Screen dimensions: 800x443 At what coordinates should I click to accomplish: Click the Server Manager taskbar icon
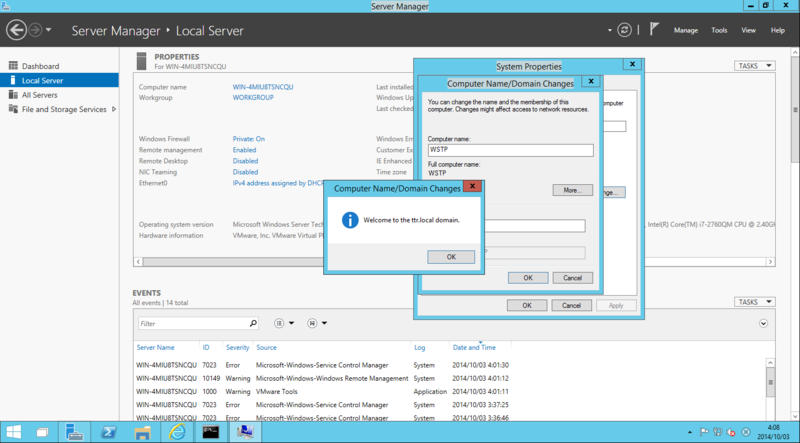pyautogui.click(x=74, y=432)
